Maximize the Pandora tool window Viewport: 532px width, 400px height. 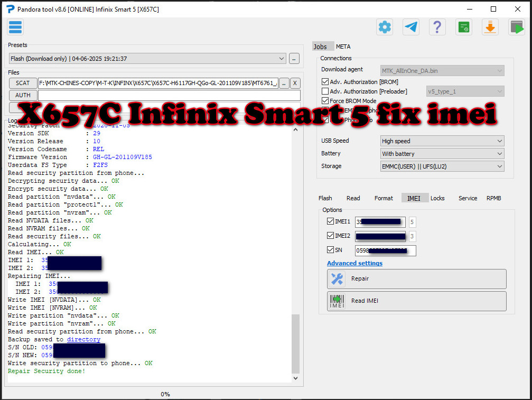(x=493, y=9)
